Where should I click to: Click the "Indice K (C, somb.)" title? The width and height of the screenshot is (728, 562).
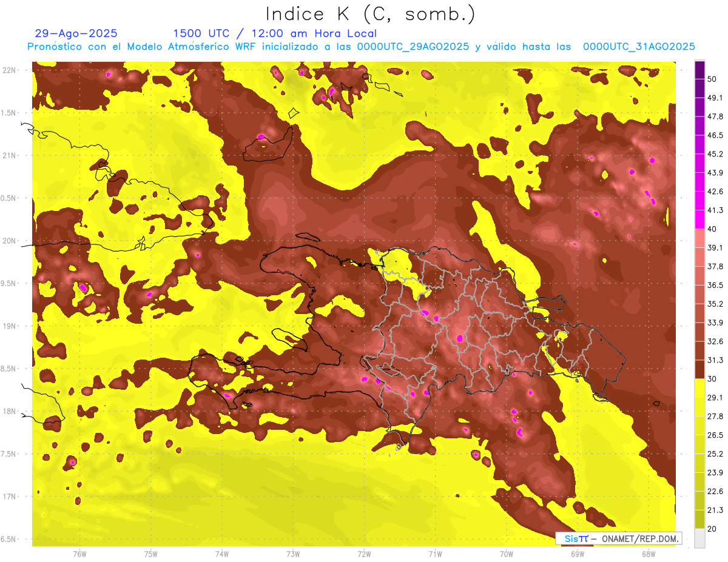(371, 15)
